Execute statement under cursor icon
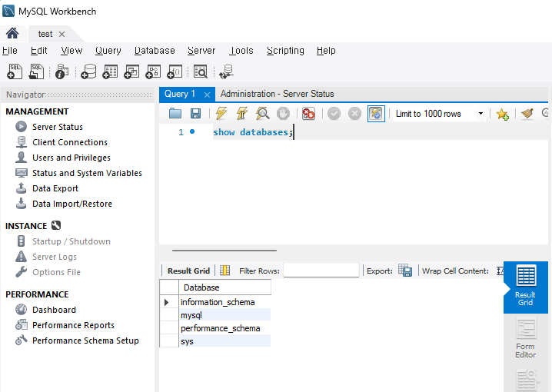Image resolution: width=552 pixels, height=392 pixels. [242, 113]
